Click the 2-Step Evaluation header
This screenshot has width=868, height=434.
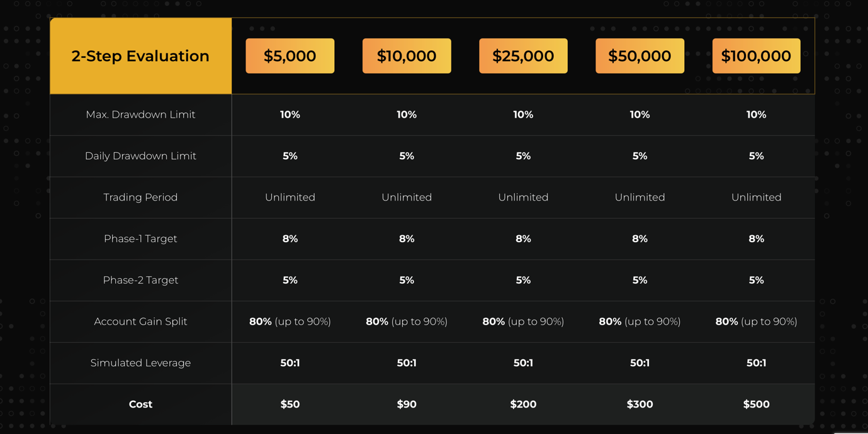point(140,56)
